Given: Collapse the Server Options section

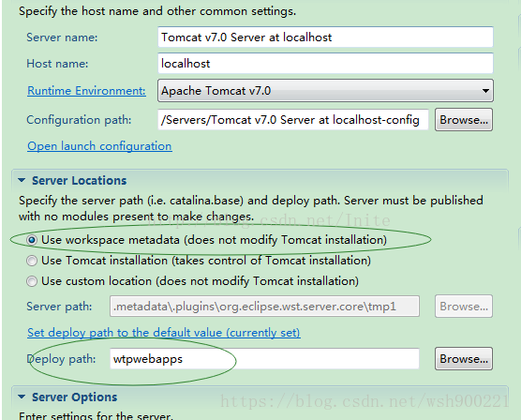Looking at the screenshot, I should coord(22,397).
